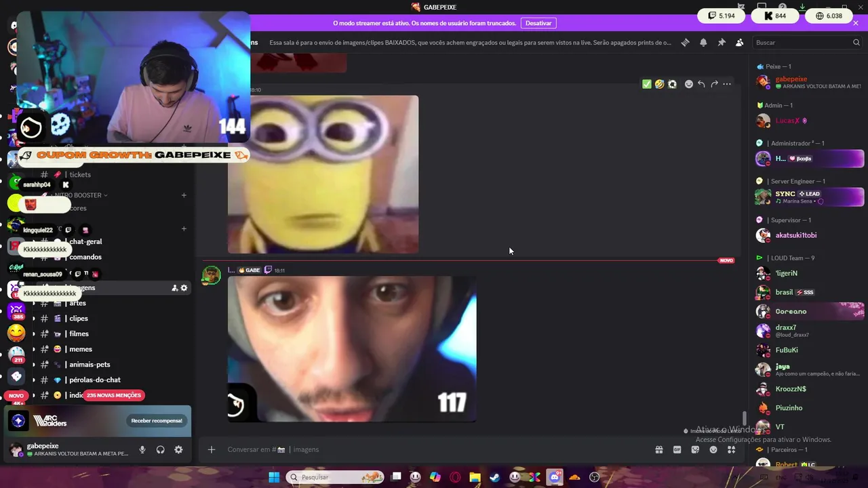This screenshot has width=868, height=488.
Task: Open member Piuzinho profile
Action: point(809,408)
